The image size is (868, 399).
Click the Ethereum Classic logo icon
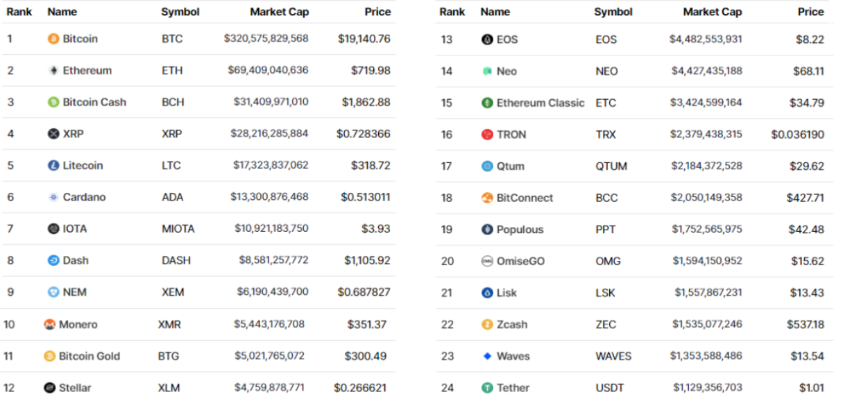coord(487,103)
